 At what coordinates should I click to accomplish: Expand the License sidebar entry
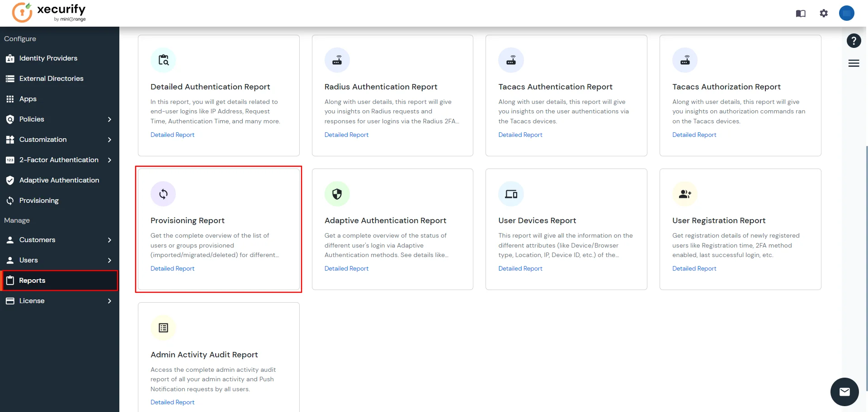pos(109,301)
